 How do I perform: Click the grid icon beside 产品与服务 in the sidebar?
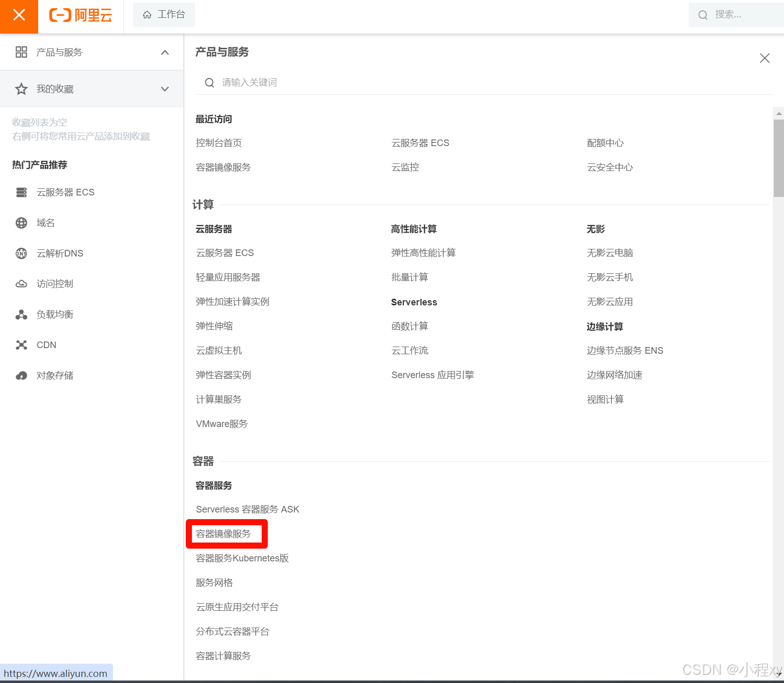tap(21, 52)
